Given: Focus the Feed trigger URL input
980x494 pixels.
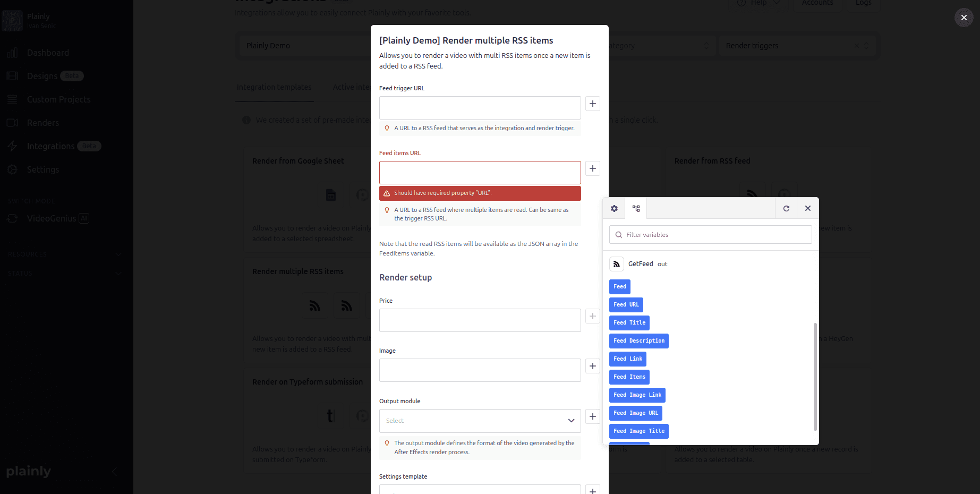Looking at the screenshot, I should [480, 108].
